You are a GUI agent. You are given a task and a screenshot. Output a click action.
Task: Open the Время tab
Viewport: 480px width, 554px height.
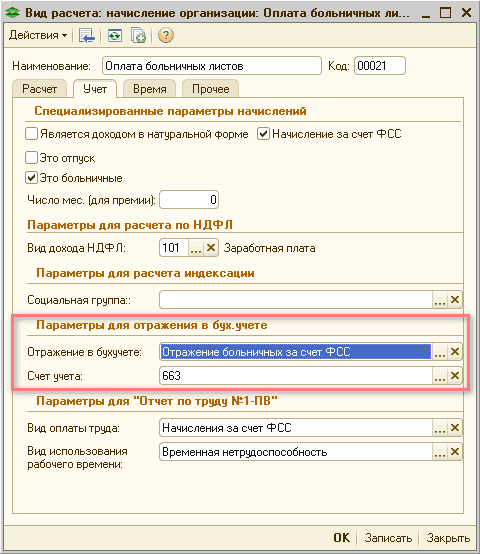pyautogui.click(x=149, y=89)
